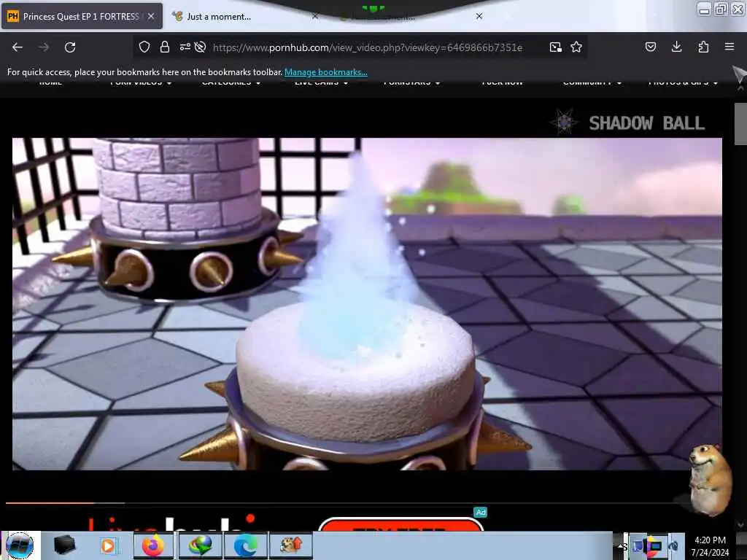The image size is (747, 560).
Task: Click the address bar URL field
Action: click(368, 47)
